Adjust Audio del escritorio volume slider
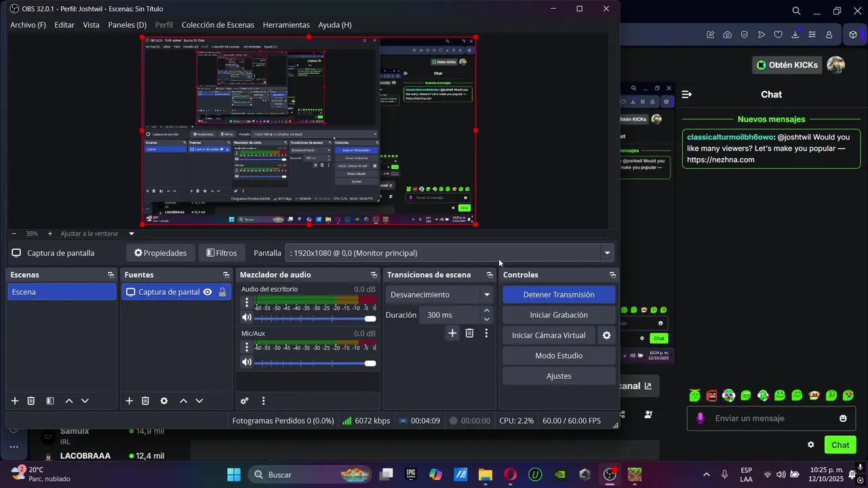This screenshot has height=488, width=868. (x=315, y=318)
